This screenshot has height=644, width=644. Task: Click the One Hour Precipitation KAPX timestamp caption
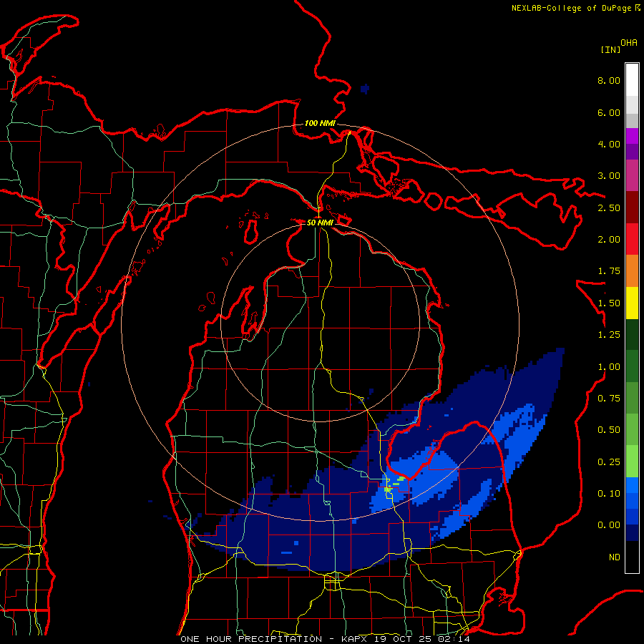click(x=325, y=639)
